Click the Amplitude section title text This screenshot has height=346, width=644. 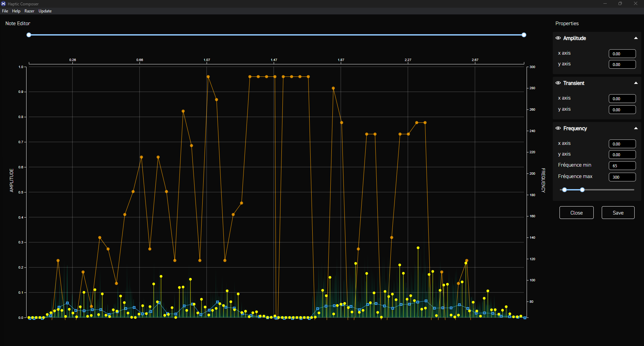coord(575,38)
